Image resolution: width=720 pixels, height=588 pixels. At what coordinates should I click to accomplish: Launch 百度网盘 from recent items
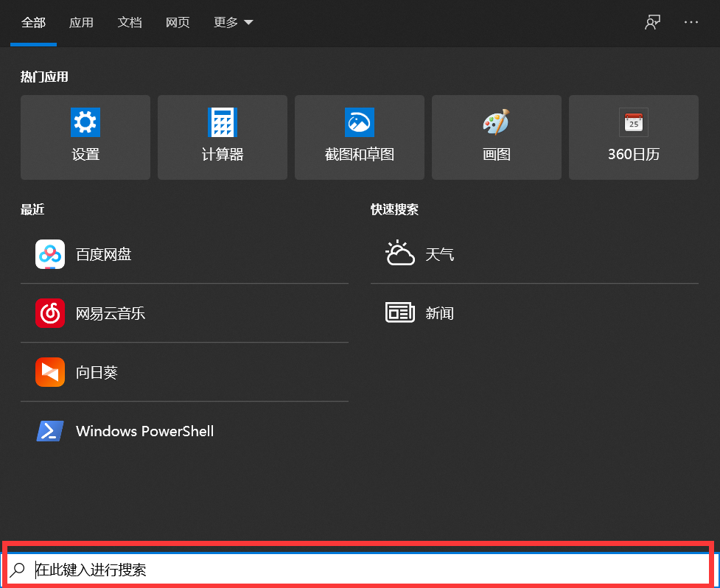click(x=103, y=253)
